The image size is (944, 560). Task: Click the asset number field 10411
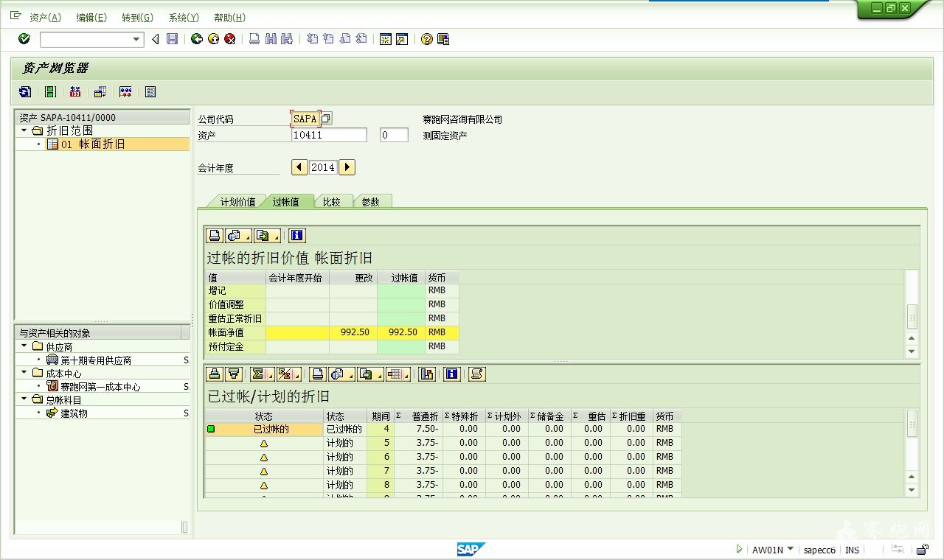tap(329, 135)
